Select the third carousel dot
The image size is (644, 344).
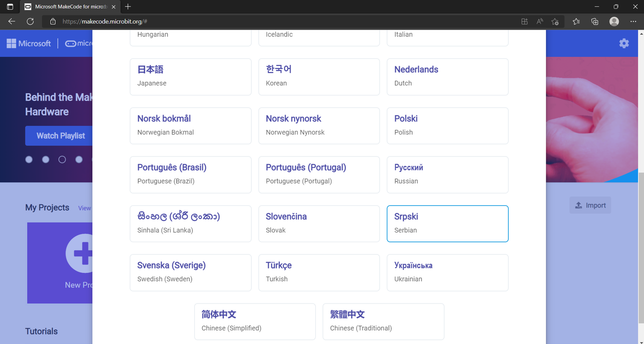(x=62, y=159)
